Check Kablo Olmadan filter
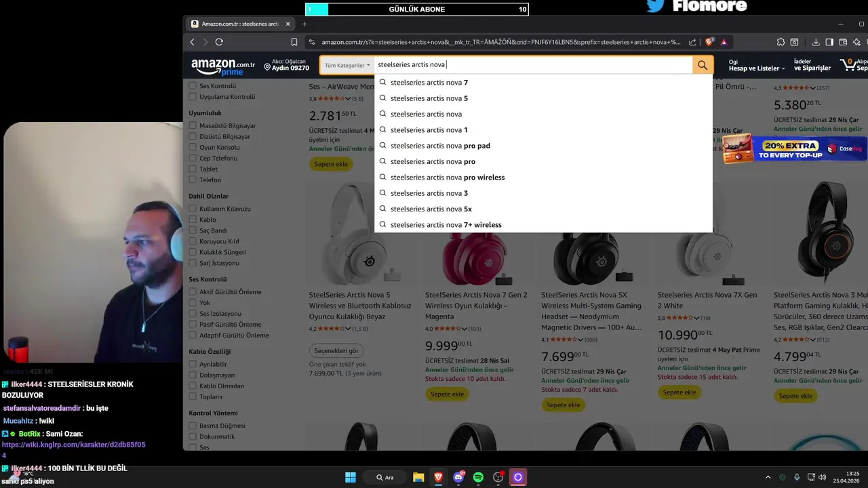This screenshot has width=868, height=488. [x=193, y=386]
